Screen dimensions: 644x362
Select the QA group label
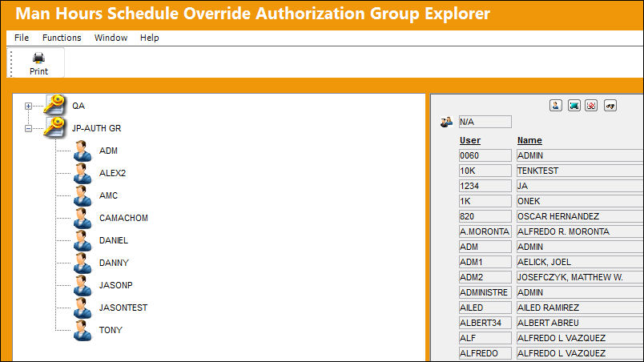pos(78,106)
